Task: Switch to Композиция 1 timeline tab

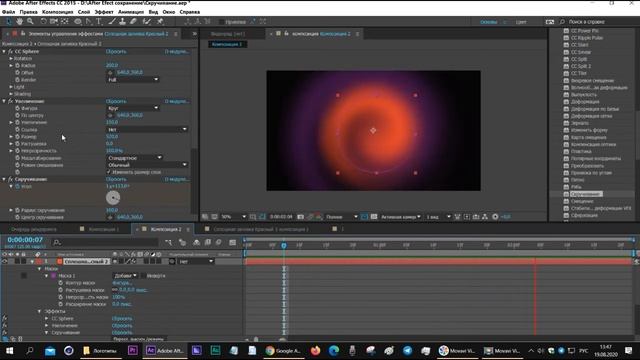Action: coord(104,229)
